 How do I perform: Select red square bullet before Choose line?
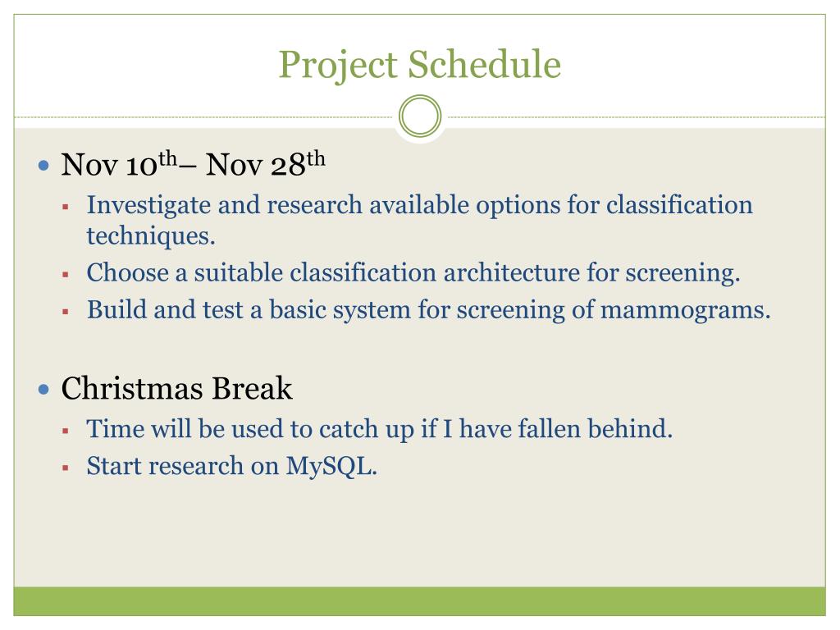66,275
